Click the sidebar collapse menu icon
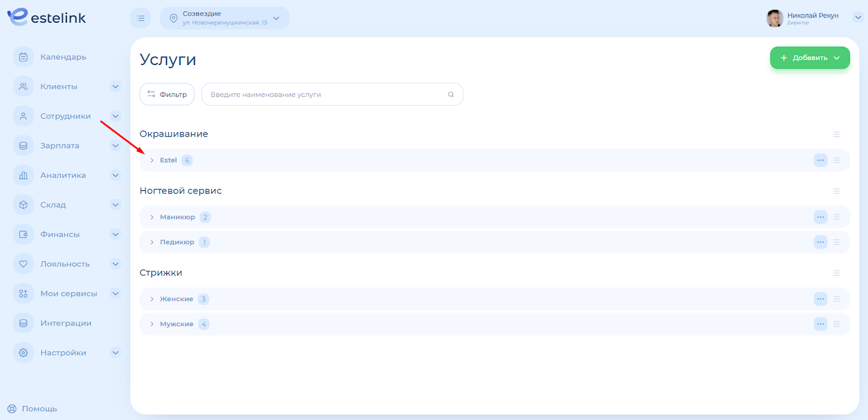This screenshot has width=868, height=420. (141, 18)
